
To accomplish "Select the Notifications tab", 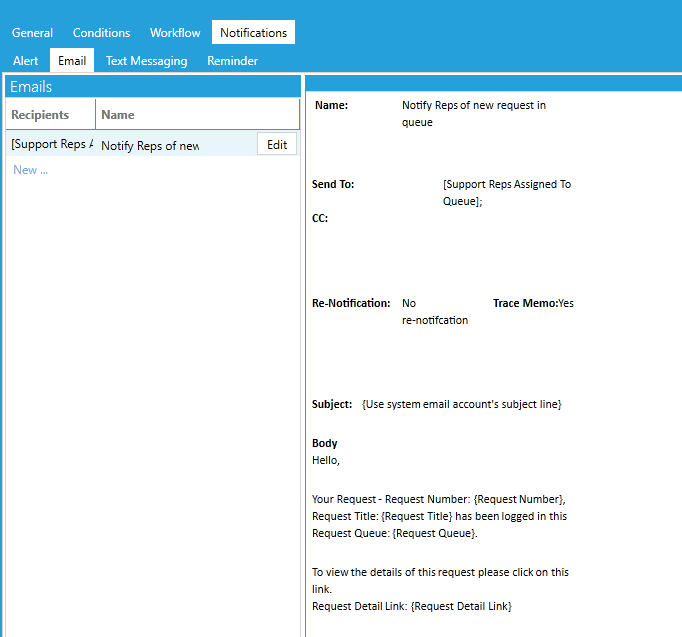I will pyautogui.click(x=253, y=32).
